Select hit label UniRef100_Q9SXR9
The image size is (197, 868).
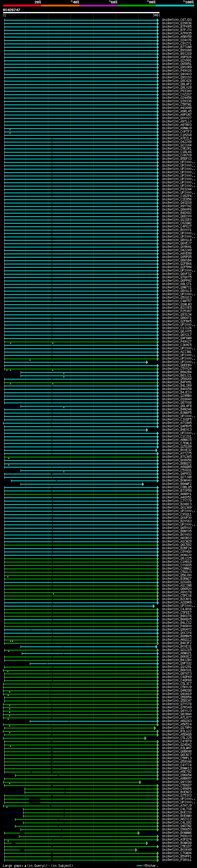pos(177,67)
